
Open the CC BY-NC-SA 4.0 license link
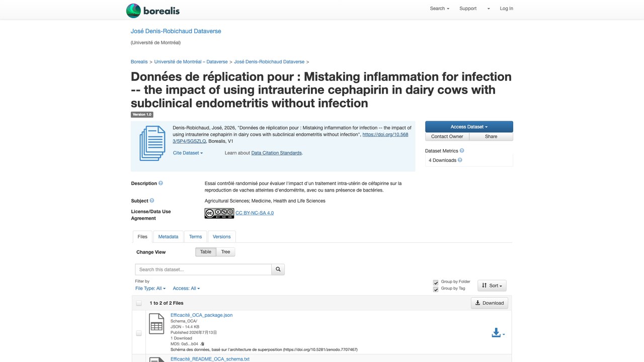255,213
